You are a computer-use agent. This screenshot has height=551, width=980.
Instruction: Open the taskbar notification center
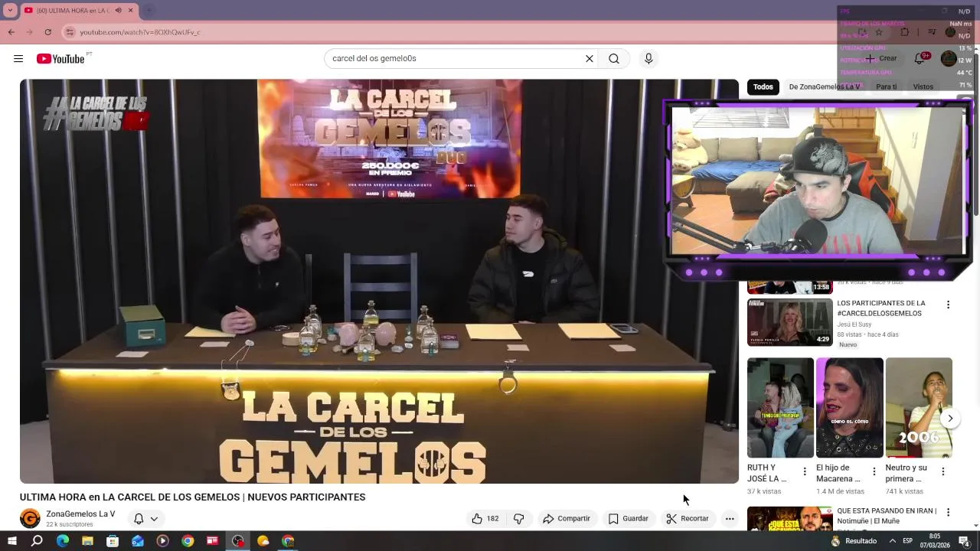[x=965, y=541]
